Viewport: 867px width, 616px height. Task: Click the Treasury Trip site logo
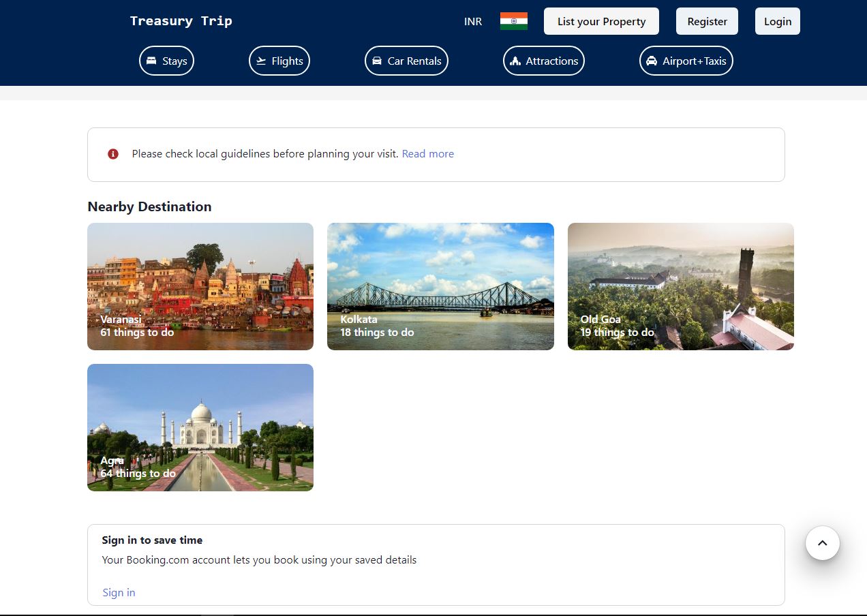(x=181, y=20)
